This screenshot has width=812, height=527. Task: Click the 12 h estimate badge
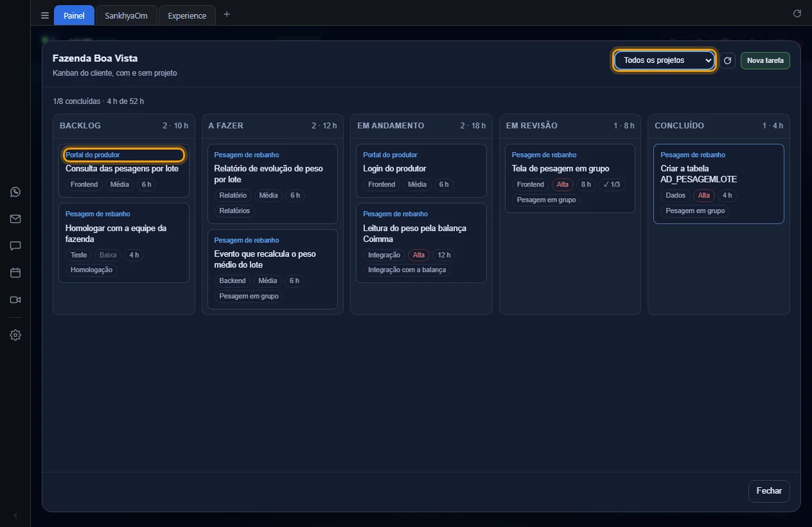click(444, 255)
